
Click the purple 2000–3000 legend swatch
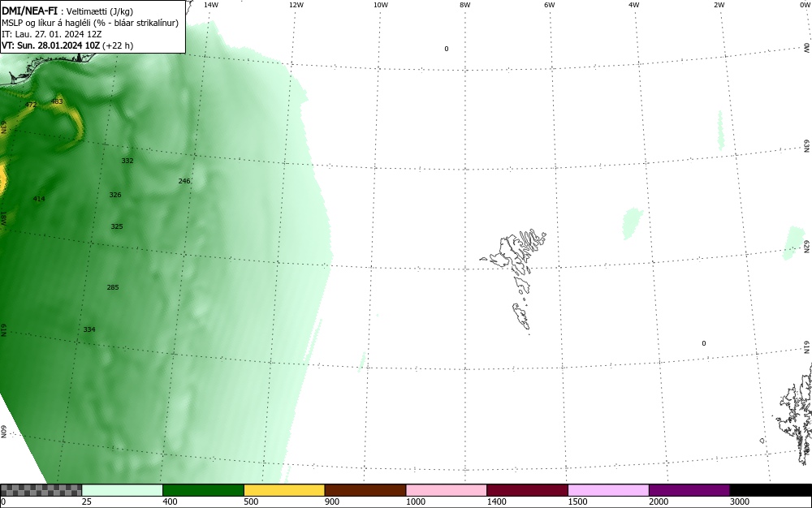pos(689,490)
